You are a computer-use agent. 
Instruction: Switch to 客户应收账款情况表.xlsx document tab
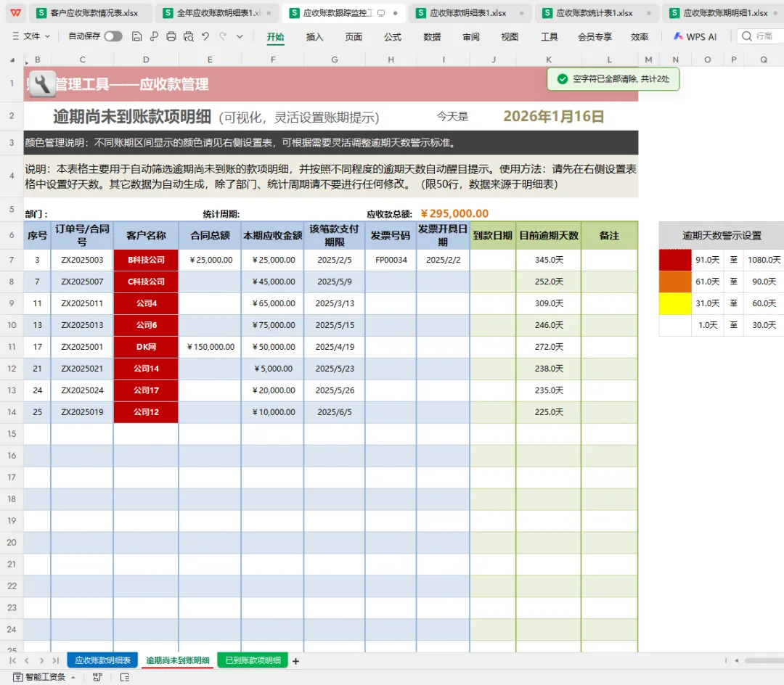(89, 13)
